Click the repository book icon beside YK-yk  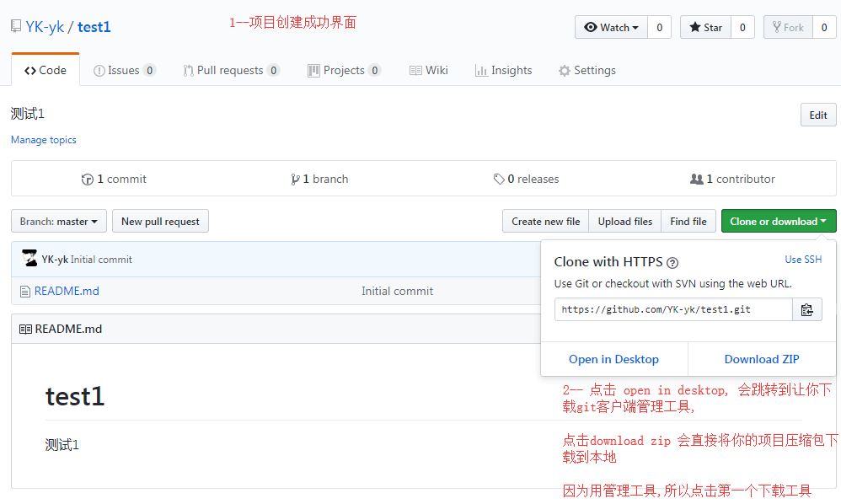click(16, 26)
